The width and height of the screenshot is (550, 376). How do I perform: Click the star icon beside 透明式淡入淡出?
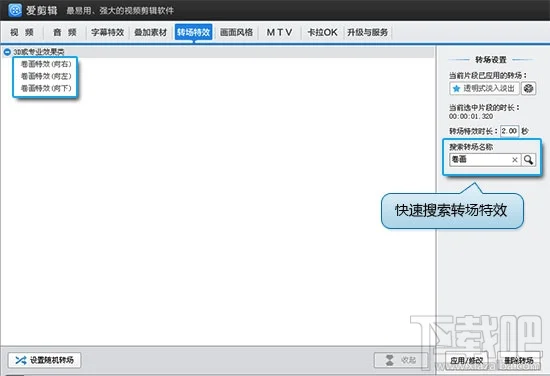456,88
